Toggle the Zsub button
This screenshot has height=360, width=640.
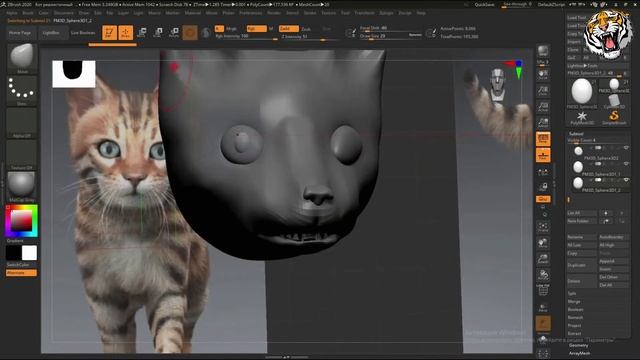(x=306, y=29)
